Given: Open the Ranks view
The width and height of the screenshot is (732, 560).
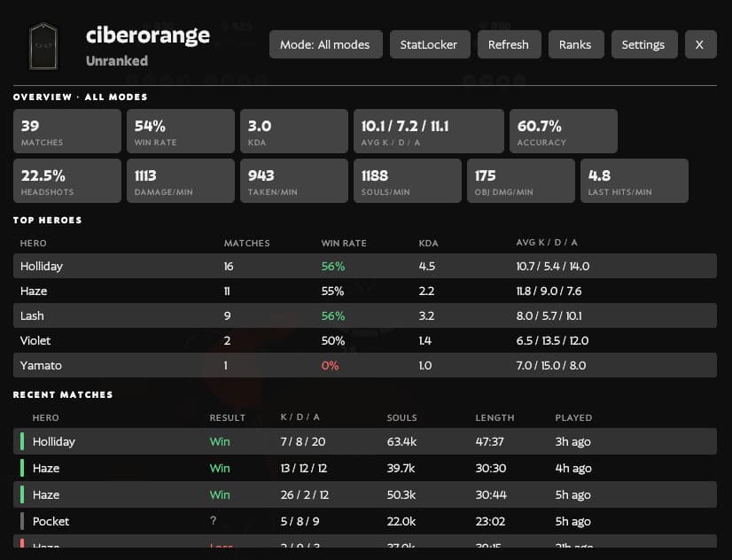Looking at the screenshot, I should 576,44.
